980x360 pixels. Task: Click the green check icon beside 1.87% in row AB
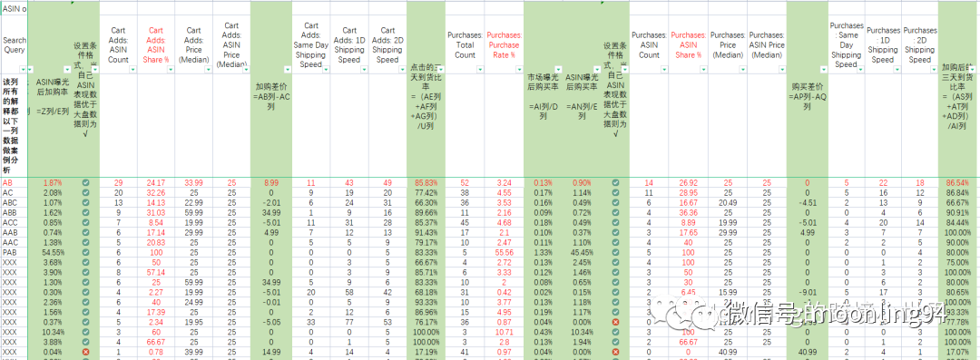pos(85,183)
